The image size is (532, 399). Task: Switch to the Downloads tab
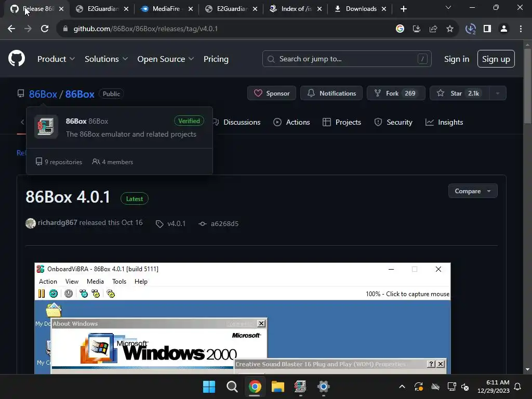tap(361, 9)
